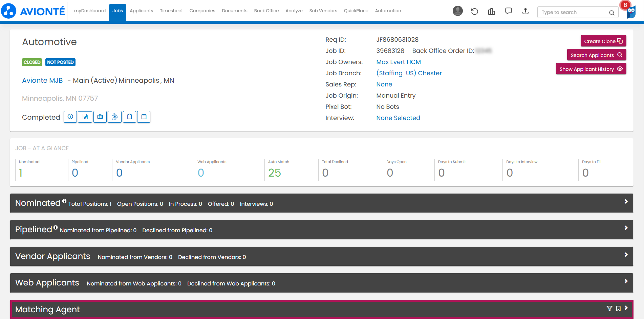Click the Automotive job title
This screenshot has height=319, width=644.
(49, 42)
